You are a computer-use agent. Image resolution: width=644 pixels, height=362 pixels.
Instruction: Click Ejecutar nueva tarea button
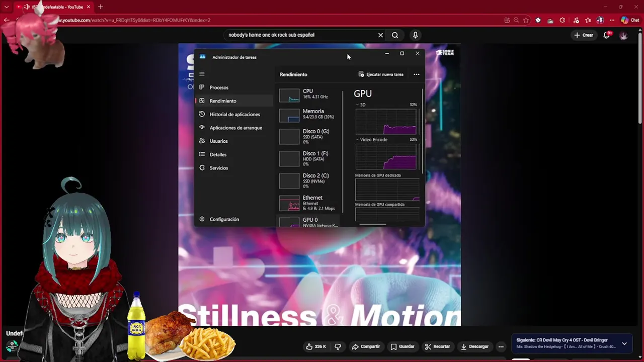click(x=381, y=74)
